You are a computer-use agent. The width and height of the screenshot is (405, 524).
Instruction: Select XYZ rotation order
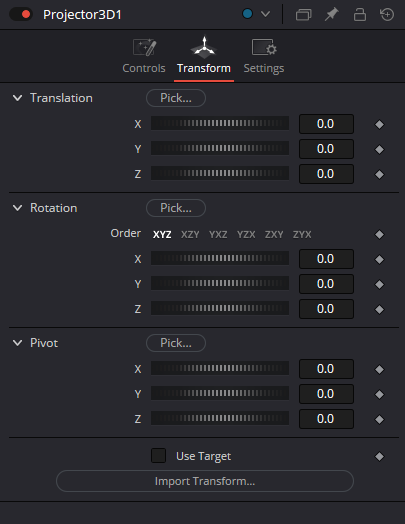click(162, 235)
